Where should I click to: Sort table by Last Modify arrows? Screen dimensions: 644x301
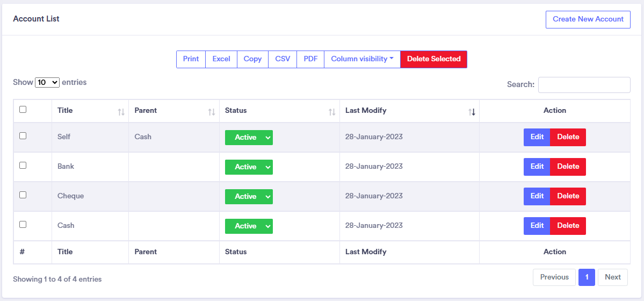tap(472, 112)
